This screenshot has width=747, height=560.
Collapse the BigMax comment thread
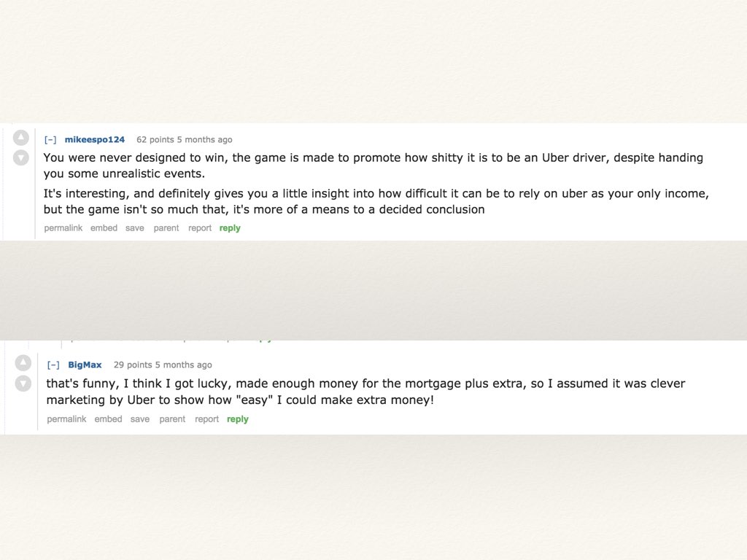53,365
